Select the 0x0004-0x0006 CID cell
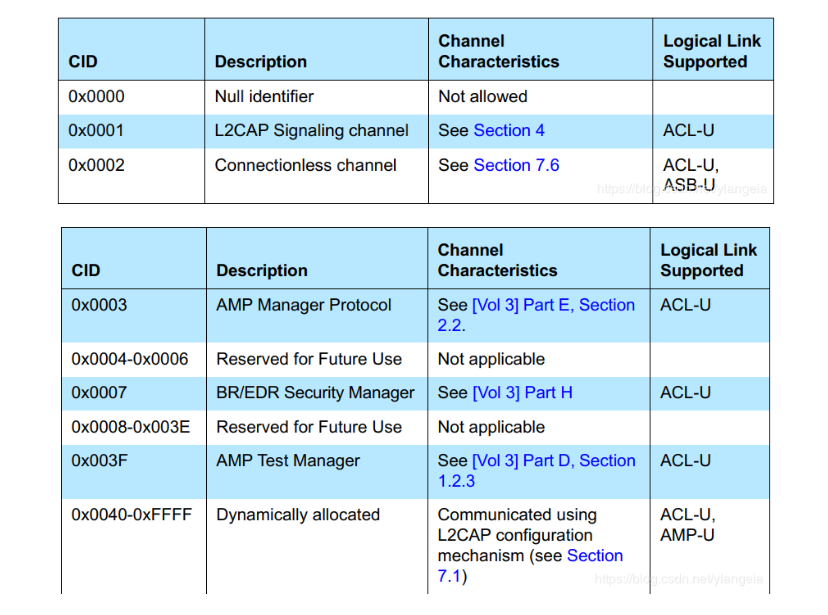 [x=130, y=359]
